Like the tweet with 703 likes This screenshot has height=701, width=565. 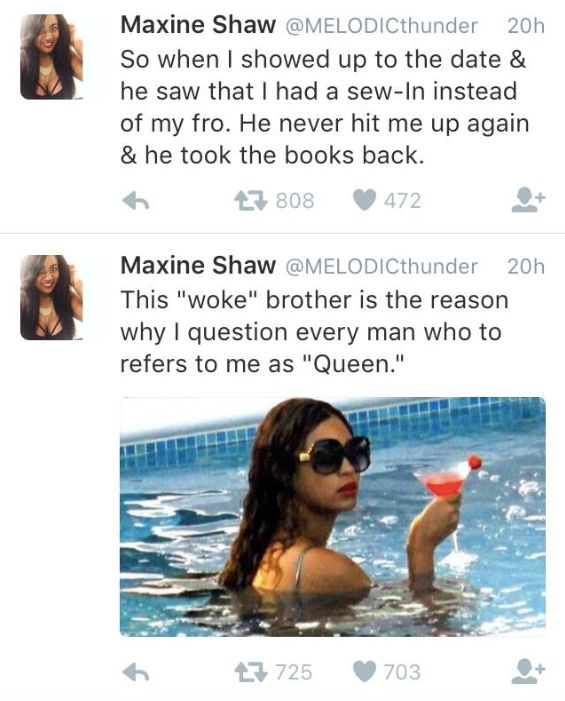[364, 672]
